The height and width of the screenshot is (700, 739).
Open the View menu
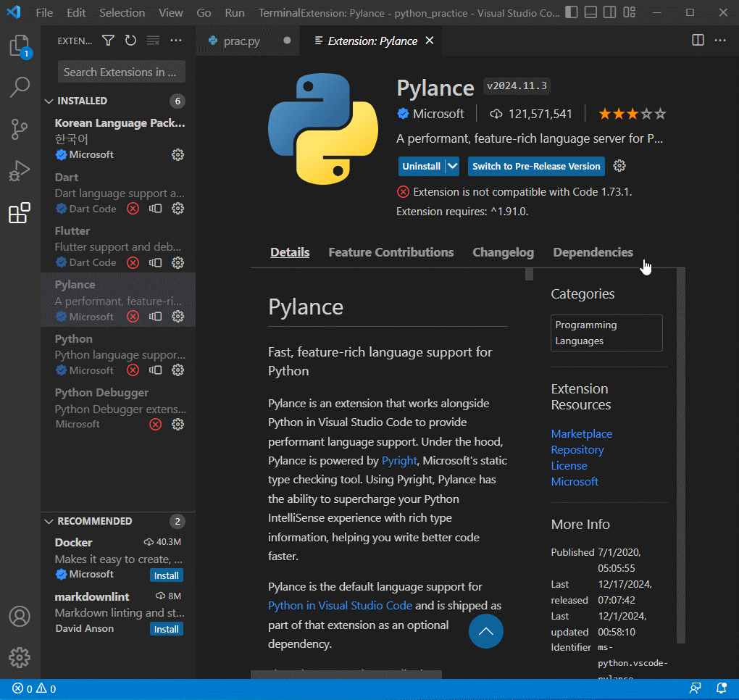[170, 13]
